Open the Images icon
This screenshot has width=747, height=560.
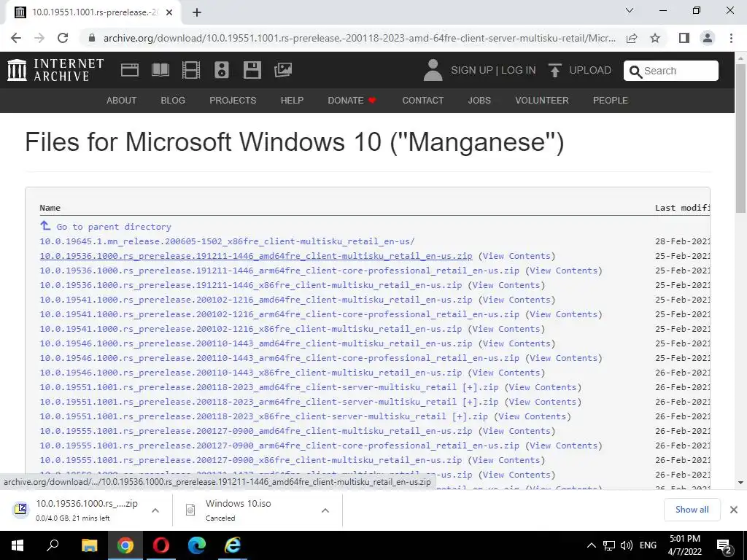283,71
